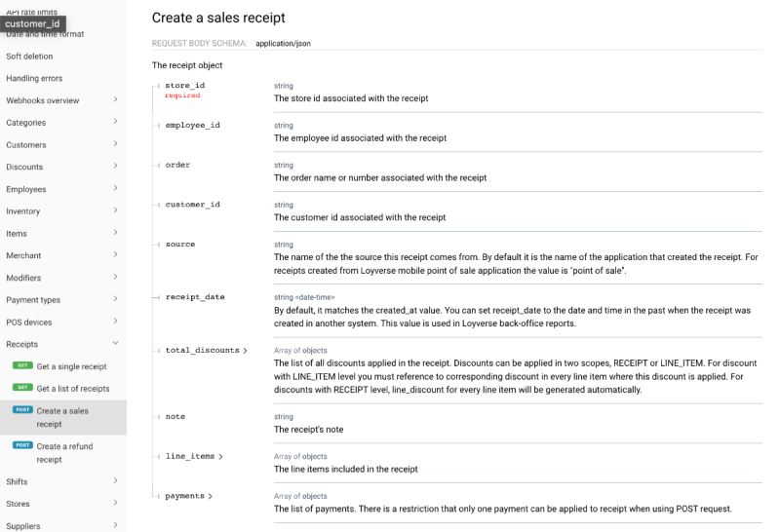The image size is (780, 532).
Task: Open Get a list of receipts endpoint
Action: tap(72, 389)
